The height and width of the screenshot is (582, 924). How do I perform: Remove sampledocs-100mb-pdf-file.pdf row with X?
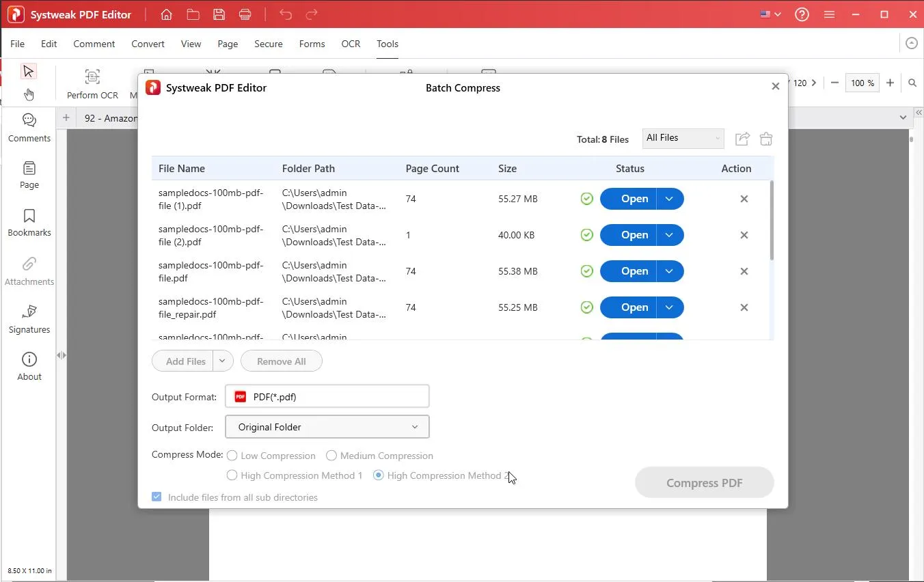point(744,271)
